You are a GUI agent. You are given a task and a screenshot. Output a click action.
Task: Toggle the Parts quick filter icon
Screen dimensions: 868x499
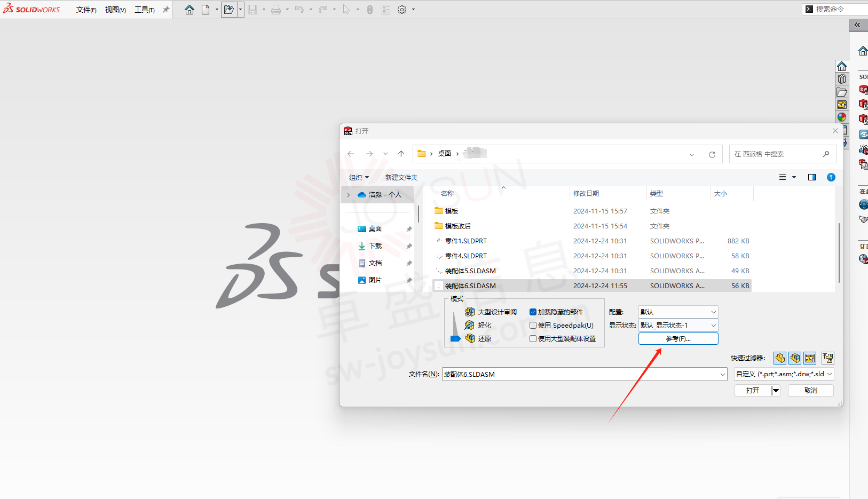[x=780, y=358]
